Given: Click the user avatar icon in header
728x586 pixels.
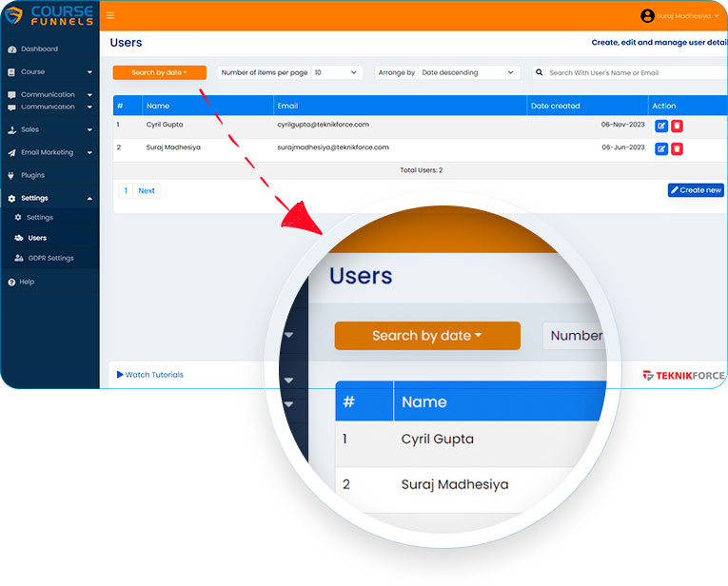Looking at the screenshot, I should [647, 15].
